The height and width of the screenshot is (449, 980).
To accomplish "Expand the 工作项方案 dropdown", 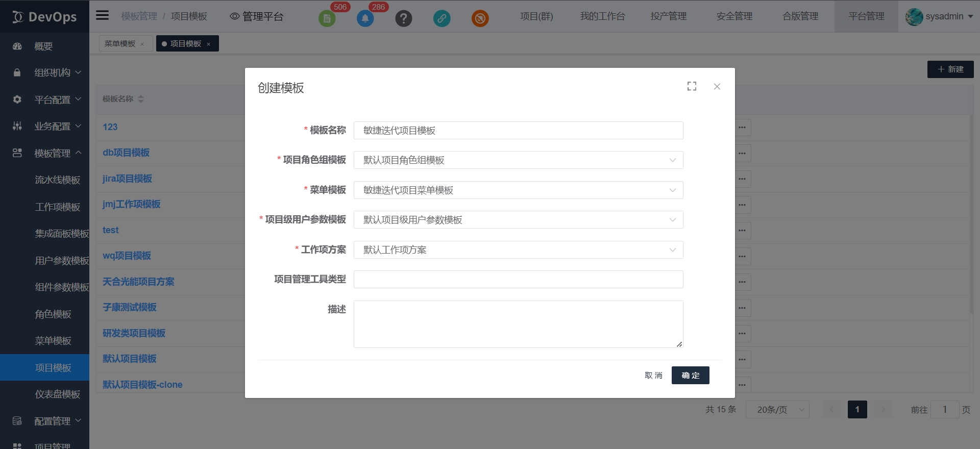I will tap(518, 250).
